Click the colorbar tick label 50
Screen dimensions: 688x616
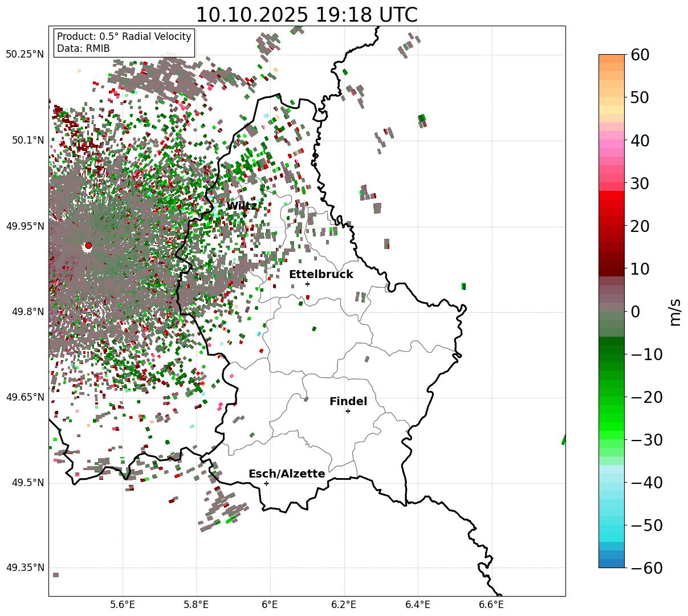(640, 97)
